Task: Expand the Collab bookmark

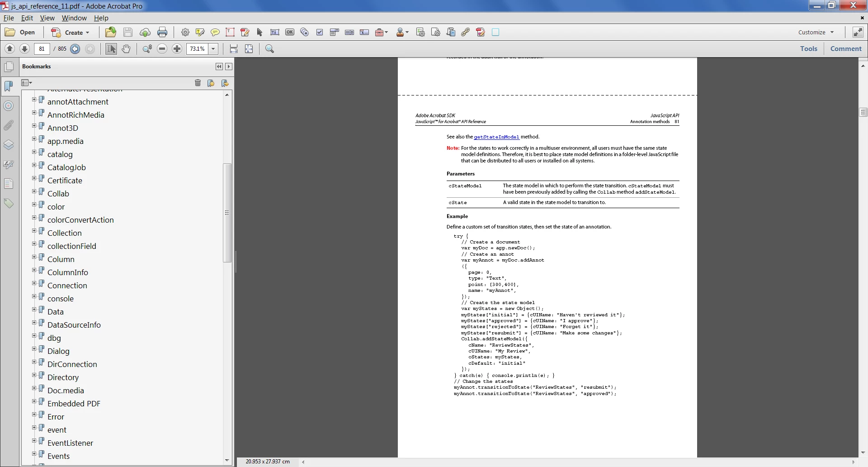Action: [x=34, y=191]
